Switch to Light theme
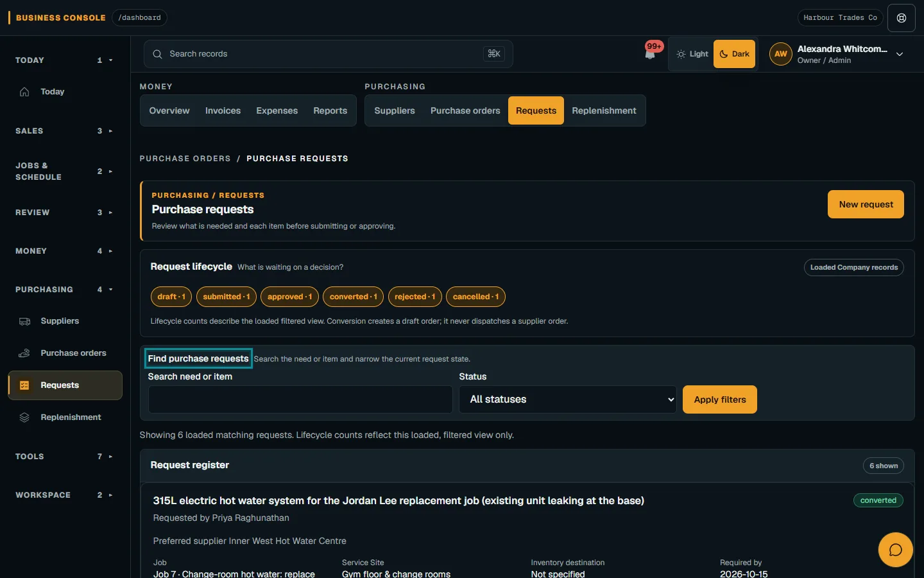The height and width of the screenshot is (578, 924). click(x=692, y=54)
